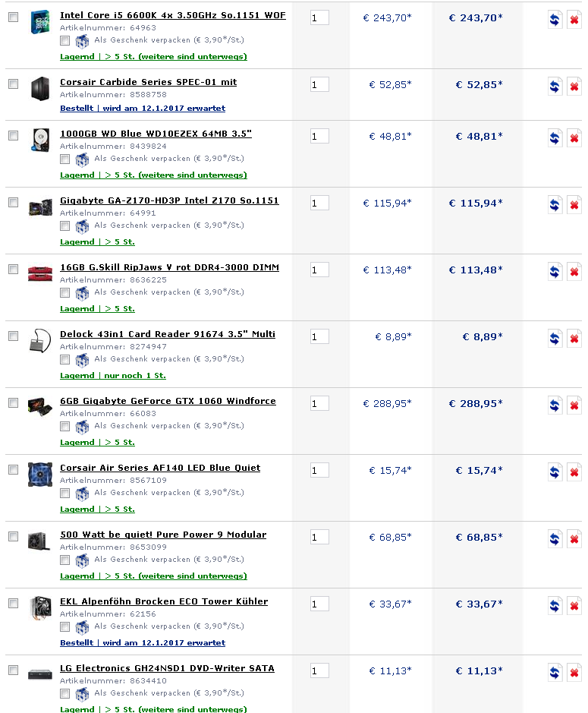
Task: Click refresh icon for Corsair Carbide SPEC-01 row
Action: coord(555,87)
